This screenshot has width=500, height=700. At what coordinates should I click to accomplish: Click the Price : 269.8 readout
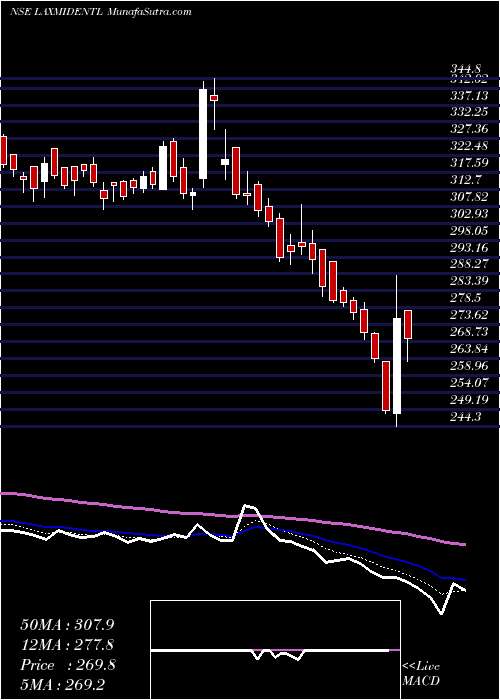point(68,665)
